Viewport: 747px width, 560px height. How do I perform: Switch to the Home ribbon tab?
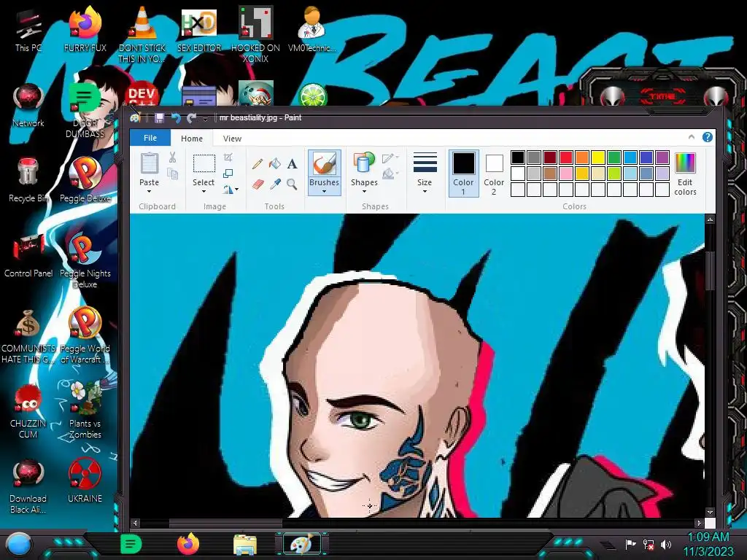(x=192, y=138)
